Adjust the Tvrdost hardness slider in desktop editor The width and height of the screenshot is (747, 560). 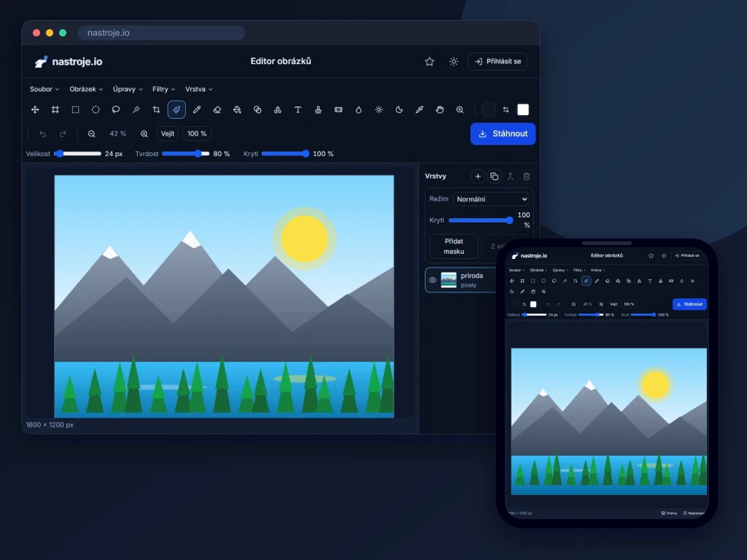tap(185, 154)
